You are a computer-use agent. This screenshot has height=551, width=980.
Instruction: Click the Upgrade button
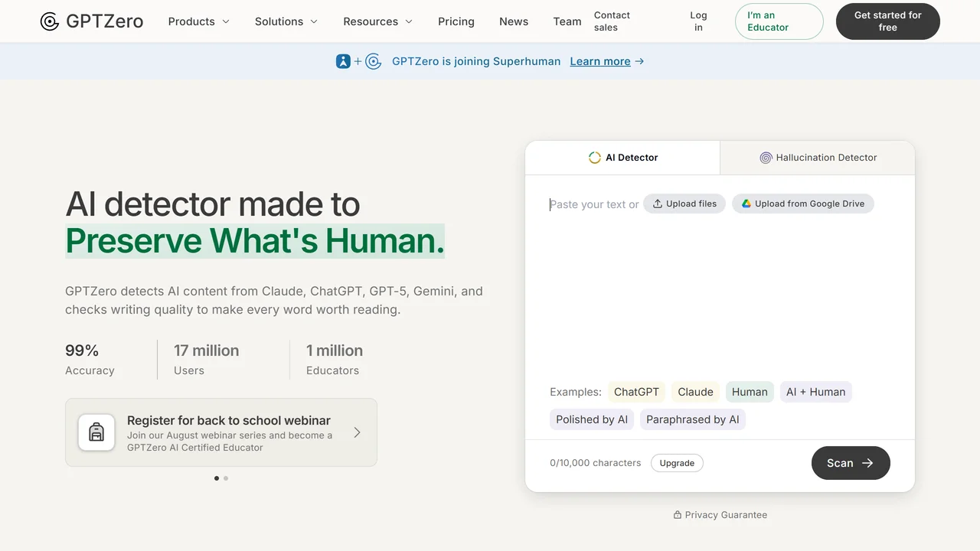(677, 463)
